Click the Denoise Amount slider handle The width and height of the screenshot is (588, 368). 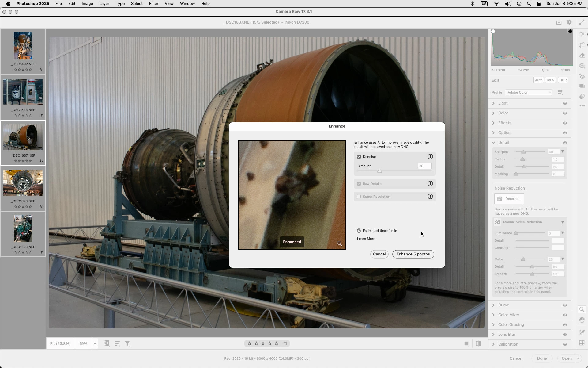point(379,171)
